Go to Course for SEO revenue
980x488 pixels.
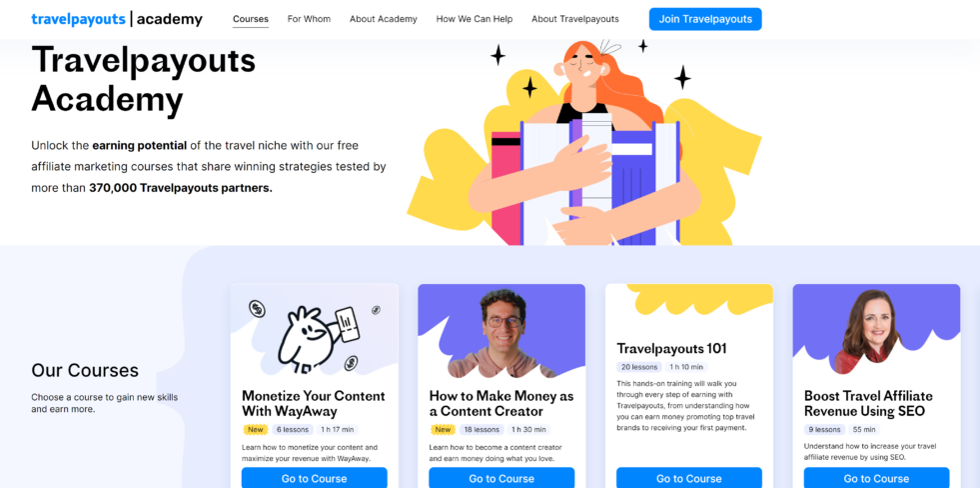[876, 478]
